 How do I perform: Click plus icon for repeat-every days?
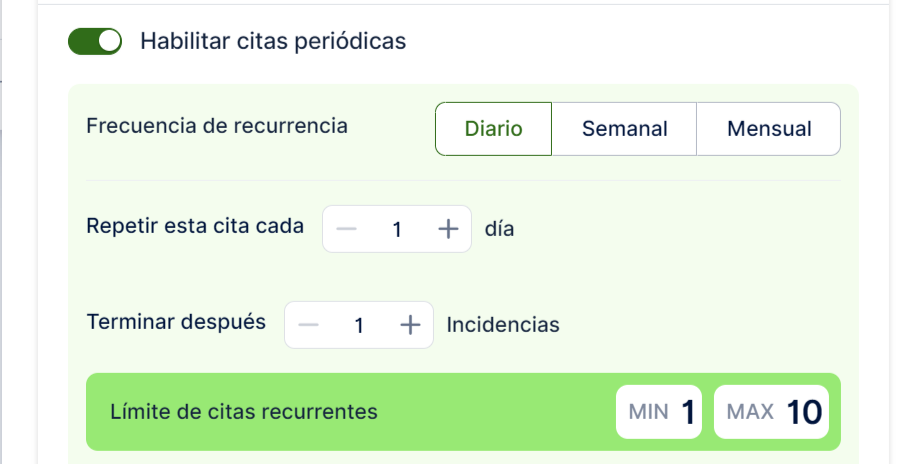click(x=449, y=229)
